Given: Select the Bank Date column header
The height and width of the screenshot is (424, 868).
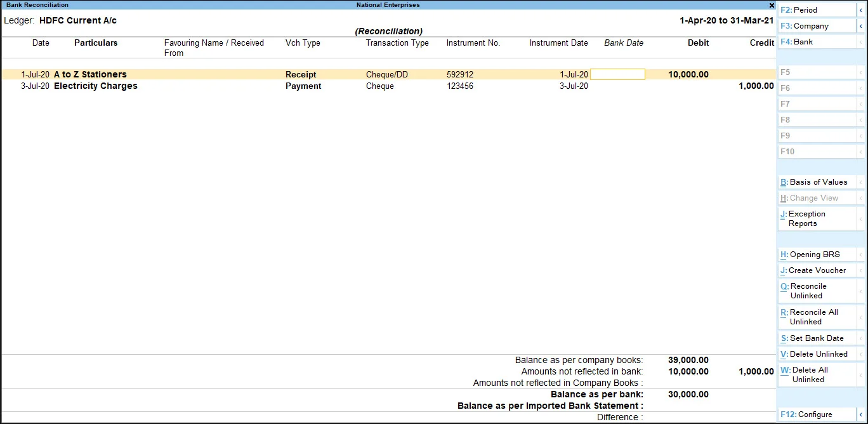Looking at the screenshot, I should point(624,43).
